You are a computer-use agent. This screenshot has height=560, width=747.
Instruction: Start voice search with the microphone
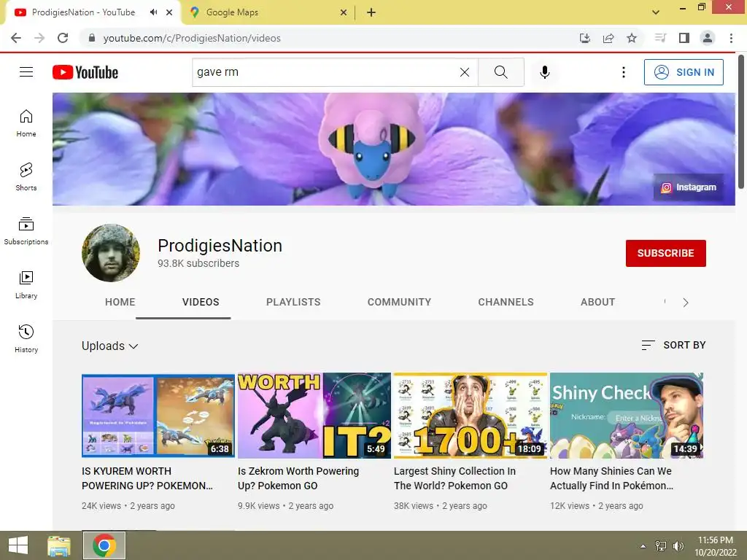click(545, 72)
